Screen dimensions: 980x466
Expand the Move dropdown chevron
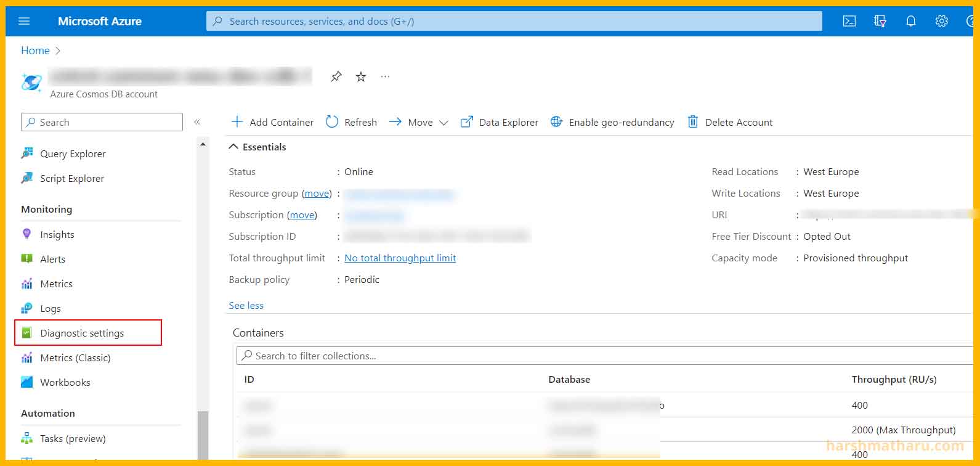pyautogui.click(x=443, y=123)
